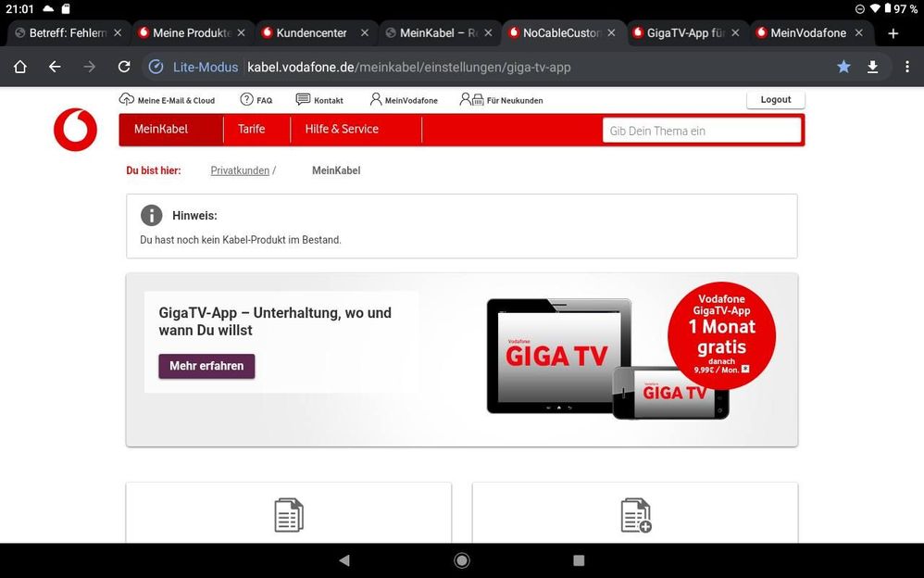This screenshot has width=924, height=578.
Task: Click the GIGA TV tablet image
Action: [558, 356]
